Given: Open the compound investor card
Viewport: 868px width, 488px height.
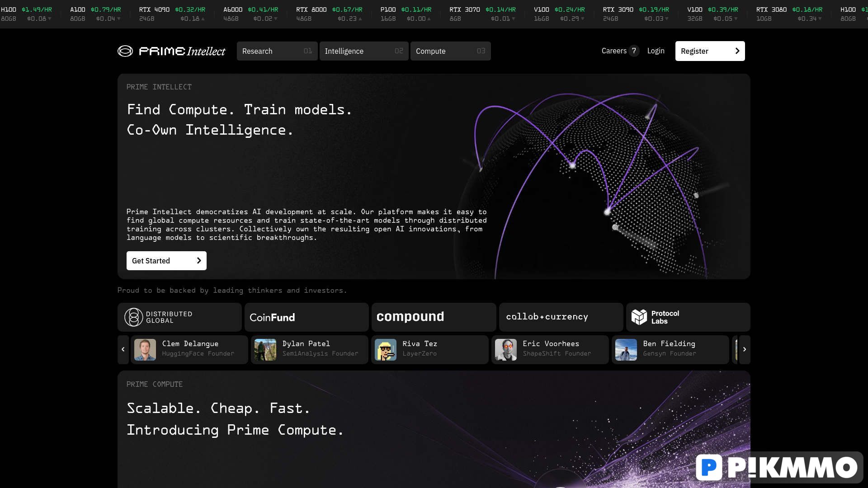Looking at the screenshot, I should 434,317.
